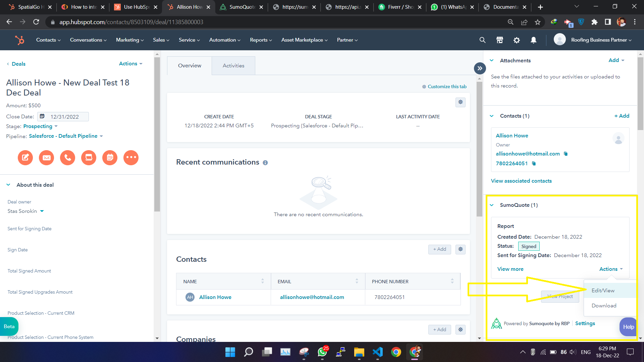This screenshot has width=644, height=362.
Task: Reload the browser page
Action: point(36,22)
